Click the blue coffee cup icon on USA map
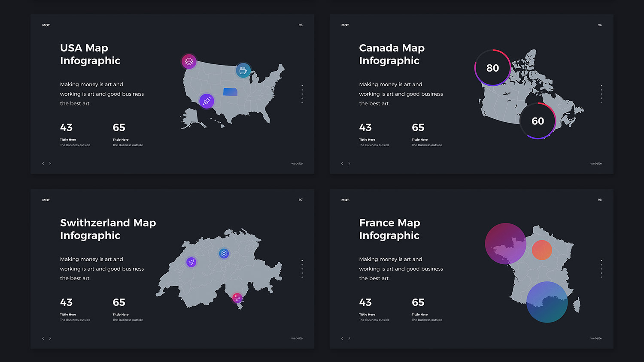Screen dimensions: 644x362 coord(243,70)
